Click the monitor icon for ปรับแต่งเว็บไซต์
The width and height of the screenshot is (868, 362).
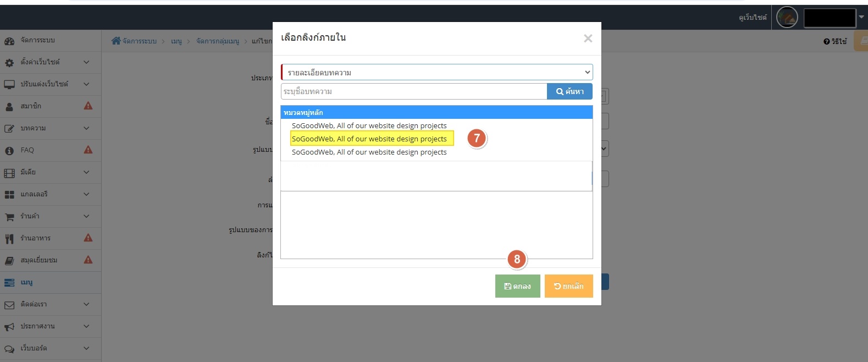click(9, 85)
